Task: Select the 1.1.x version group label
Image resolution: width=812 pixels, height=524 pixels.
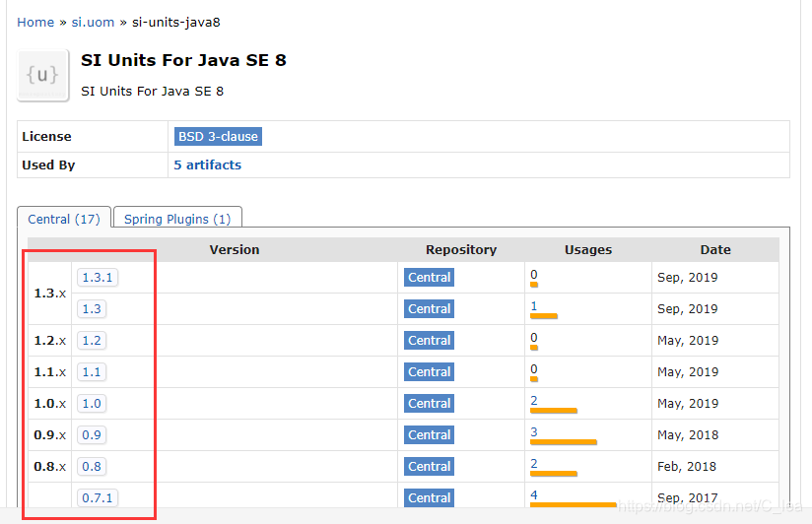Action: pyautogui.click(x=49, y=371)
